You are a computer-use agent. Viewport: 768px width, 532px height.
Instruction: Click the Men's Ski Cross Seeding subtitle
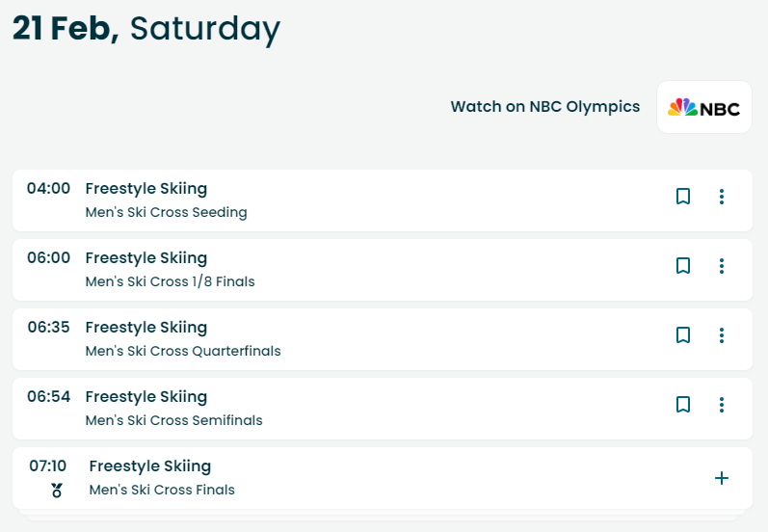click(x=166, y=212)
